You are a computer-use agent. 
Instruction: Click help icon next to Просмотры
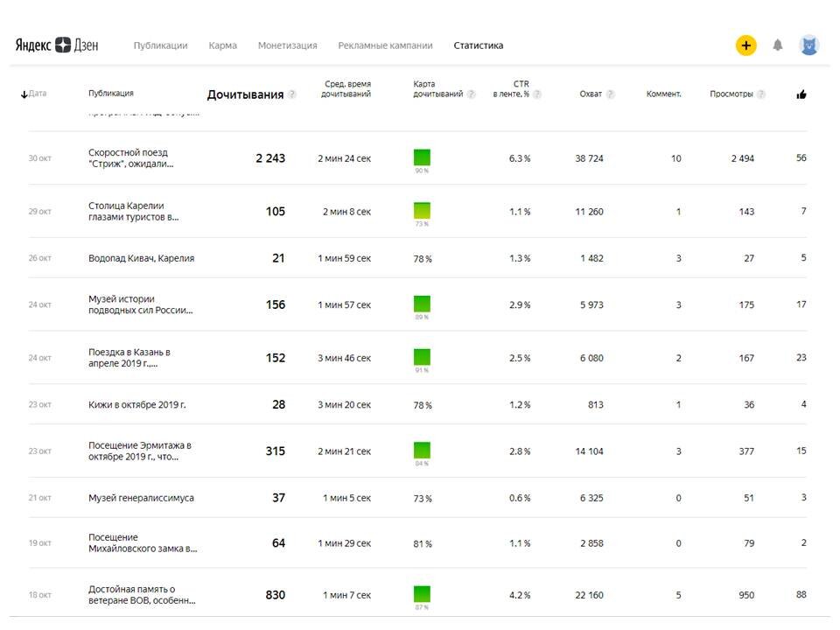[760, 94]
